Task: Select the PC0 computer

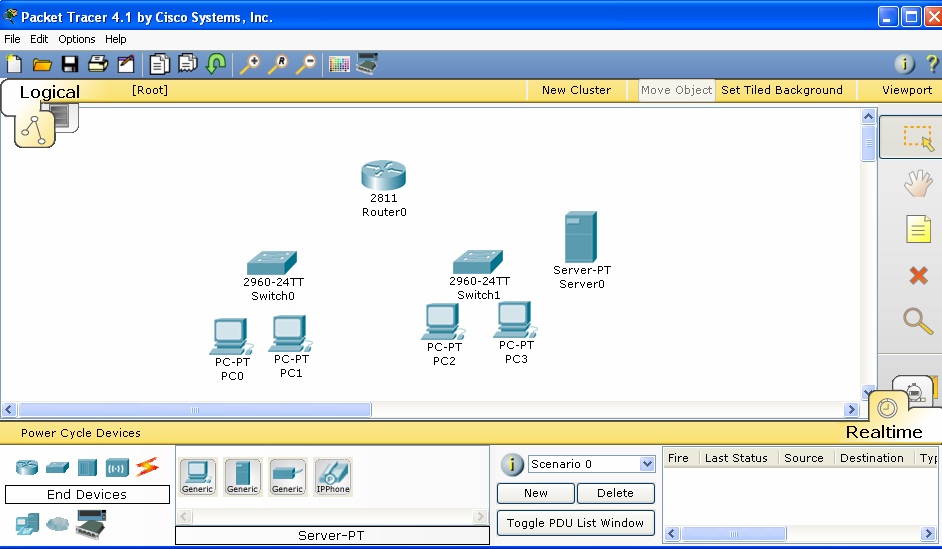Action: 231,336
